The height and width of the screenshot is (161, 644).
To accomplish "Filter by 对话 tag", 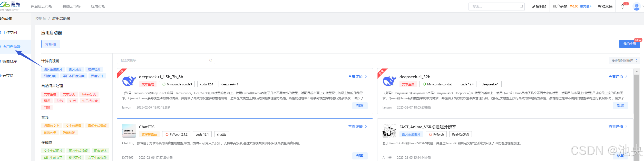I will 73,101.
